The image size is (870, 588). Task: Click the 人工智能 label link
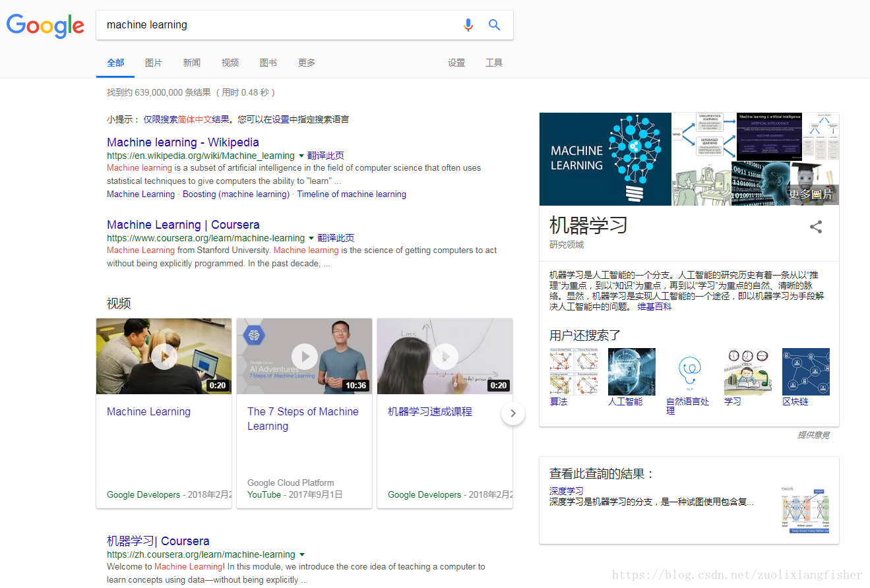(625, 401)
